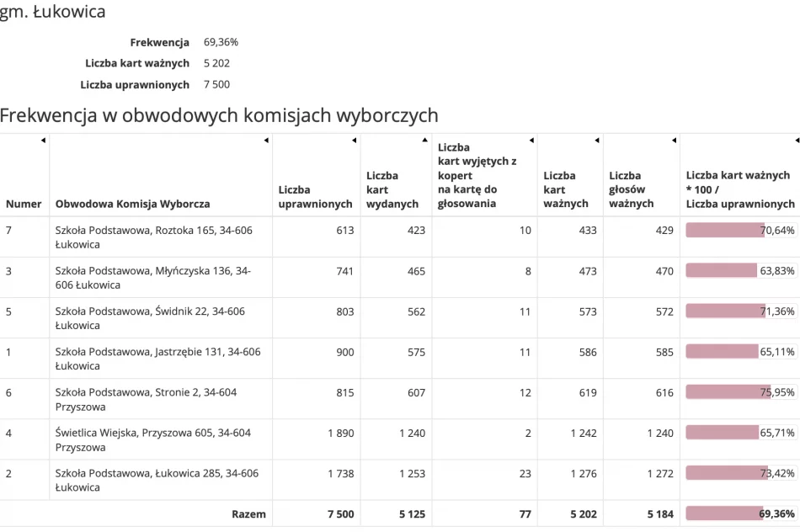Click the sort arrow on the percentage turnout column
This screenshot has width=800, height=532.
795,141
